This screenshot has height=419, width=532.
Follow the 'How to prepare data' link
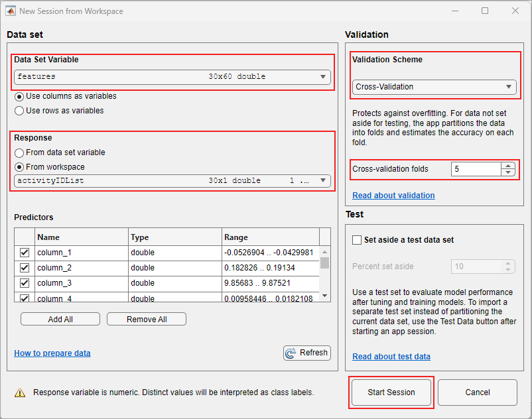[52, 353]
